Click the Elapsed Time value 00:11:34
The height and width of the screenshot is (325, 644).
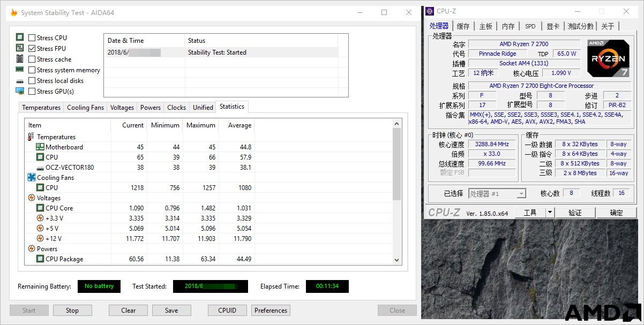point(327,286)
